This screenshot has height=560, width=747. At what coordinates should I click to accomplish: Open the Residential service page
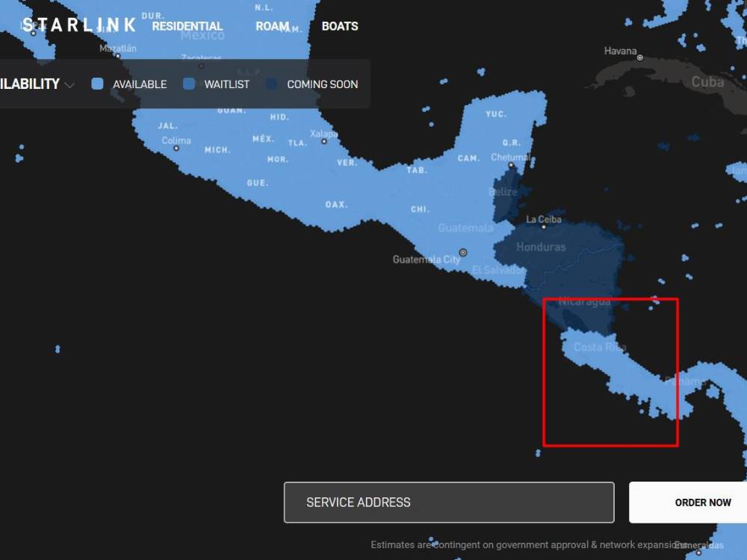coord(187,25)
